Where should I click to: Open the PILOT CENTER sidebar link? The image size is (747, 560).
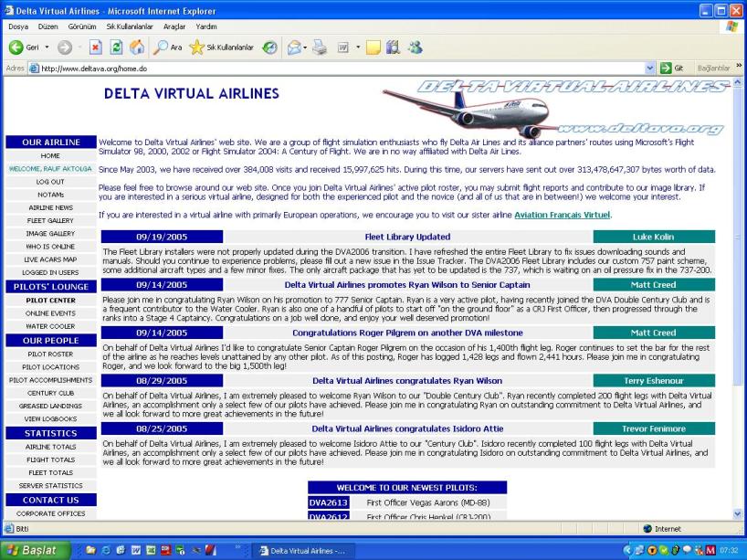pyautogui.click(x=50, y=301)
